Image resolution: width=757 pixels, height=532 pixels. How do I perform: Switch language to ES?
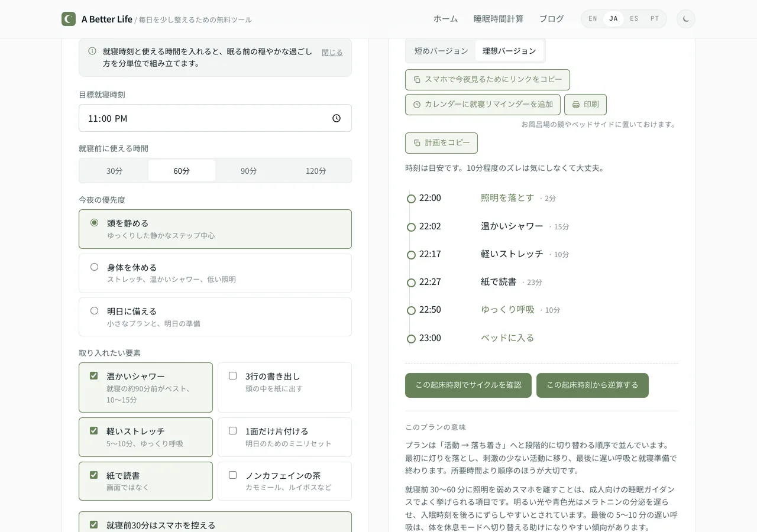click(634, 19)
